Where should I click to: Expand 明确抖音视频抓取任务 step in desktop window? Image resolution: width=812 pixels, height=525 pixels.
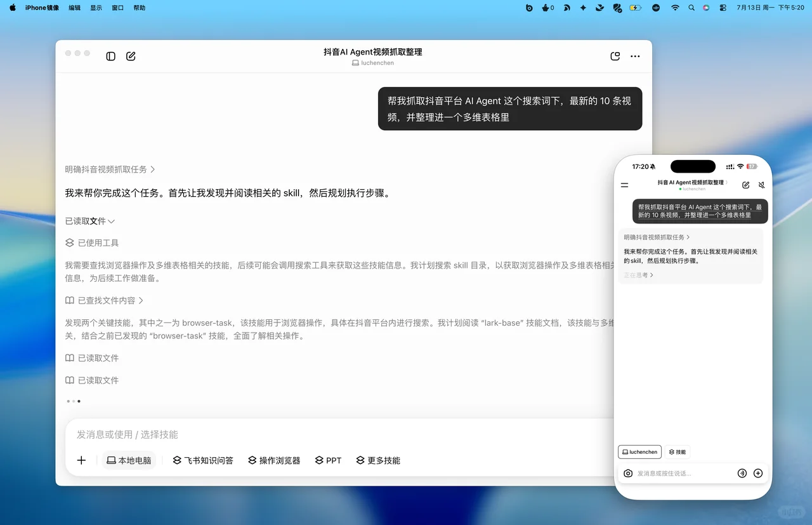[110, 169]
